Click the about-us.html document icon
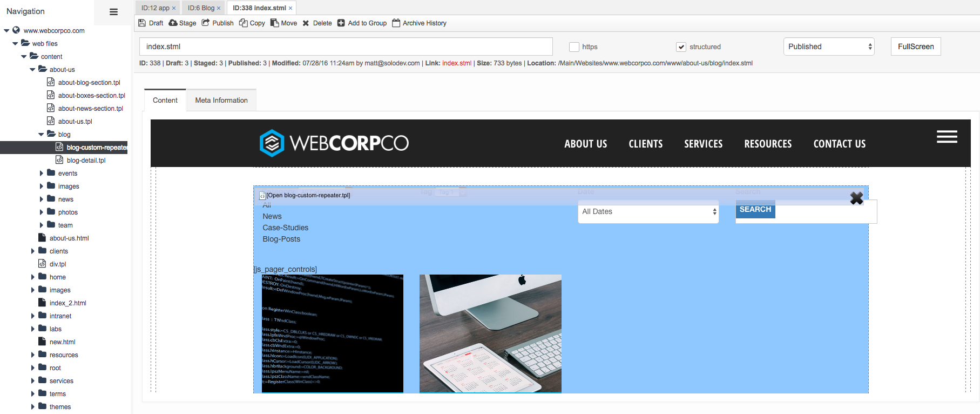Screen dimensions: 980x414 [x=42, y=238]
